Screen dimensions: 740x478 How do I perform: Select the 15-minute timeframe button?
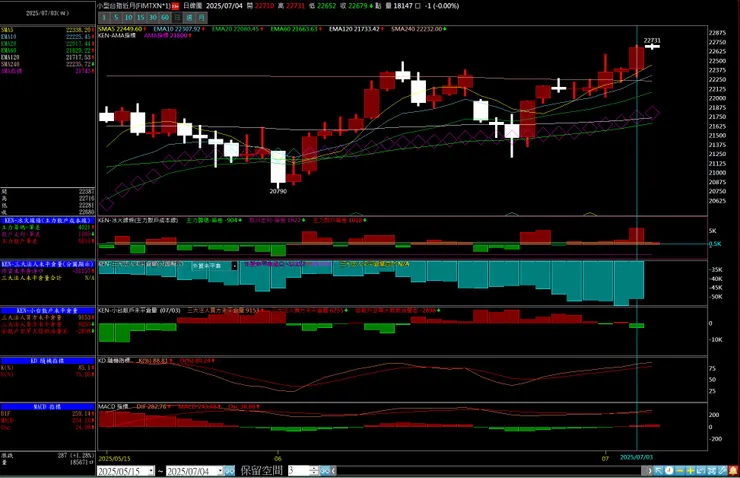point(141,17)
